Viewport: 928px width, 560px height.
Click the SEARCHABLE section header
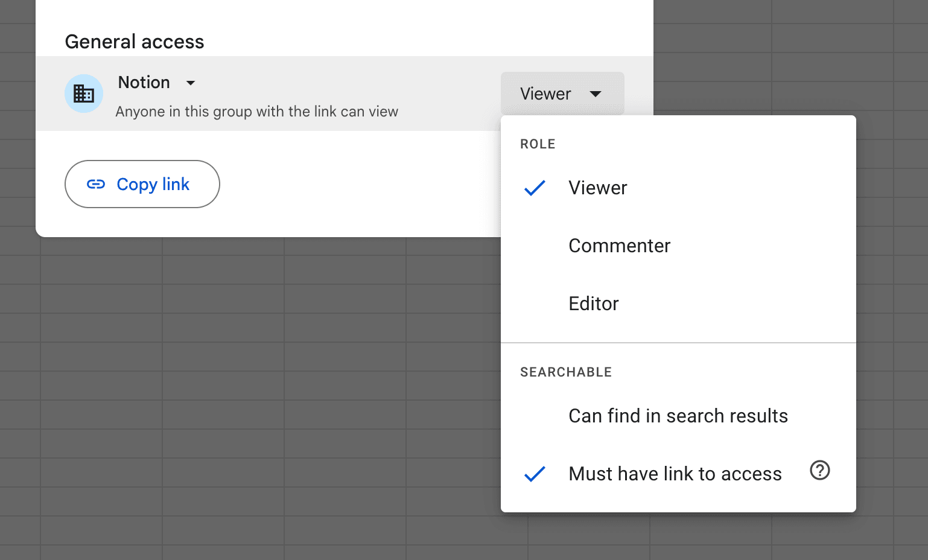[x=565, y=372]
